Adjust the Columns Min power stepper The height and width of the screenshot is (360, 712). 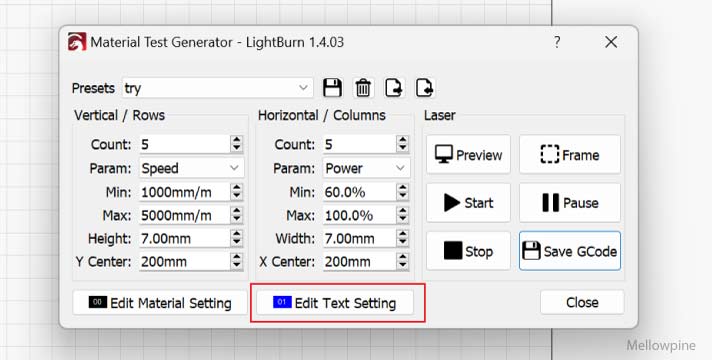[x=402, y=192]
